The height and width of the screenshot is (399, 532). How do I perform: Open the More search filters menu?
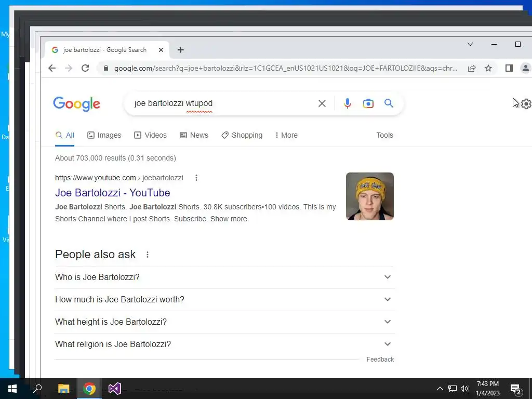[x=286, y=135]
